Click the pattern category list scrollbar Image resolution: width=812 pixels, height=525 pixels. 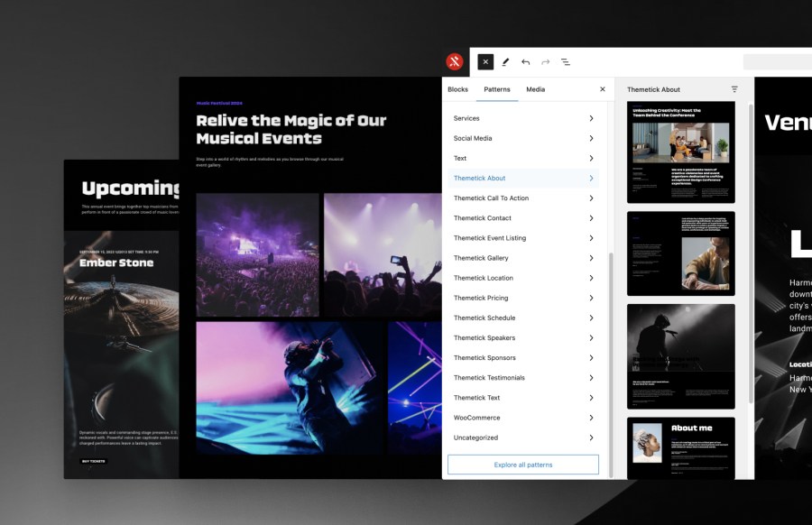pos(611,361)
